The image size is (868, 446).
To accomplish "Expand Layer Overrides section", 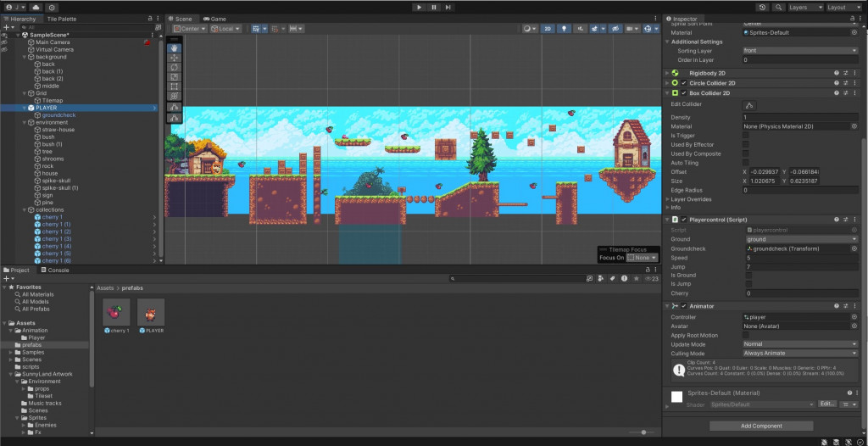I will point(667,199).
